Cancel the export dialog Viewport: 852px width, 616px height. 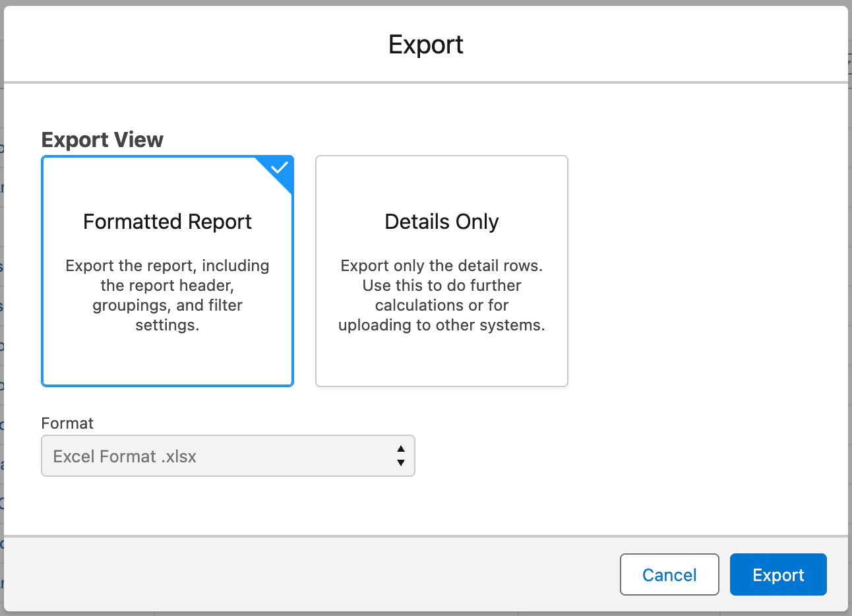[669, 574]
